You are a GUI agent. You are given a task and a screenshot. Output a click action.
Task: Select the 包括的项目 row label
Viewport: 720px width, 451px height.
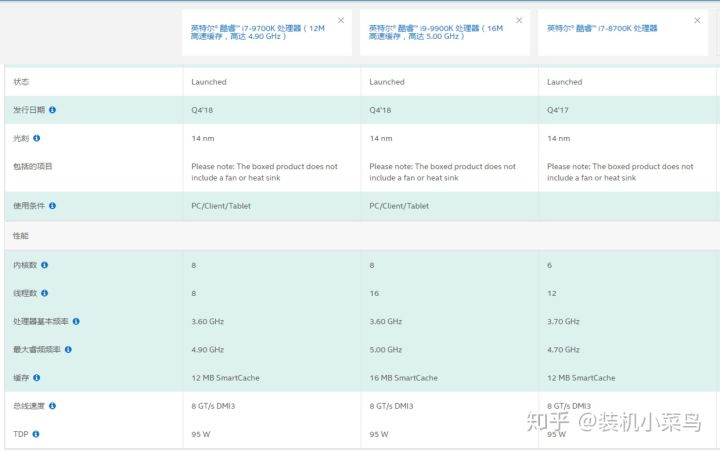(x=33, y=166)
